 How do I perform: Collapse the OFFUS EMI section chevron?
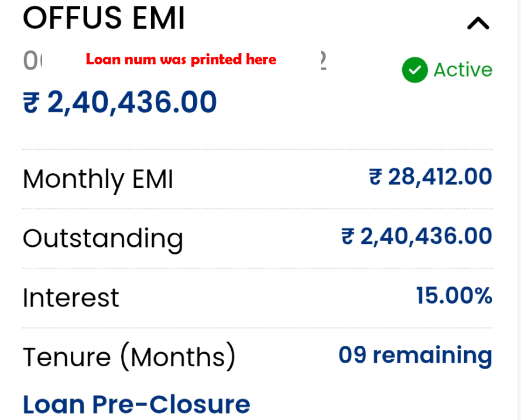tap(478, 23)
